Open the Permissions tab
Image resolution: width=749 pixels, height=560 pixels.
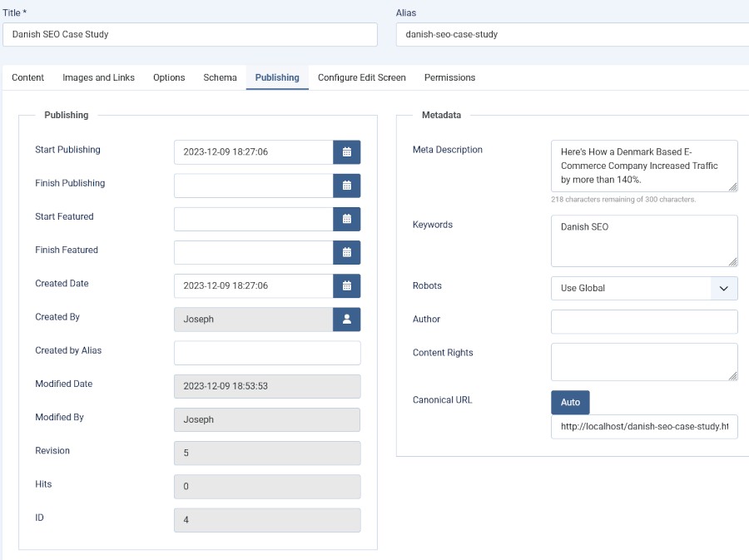[449, 77]
